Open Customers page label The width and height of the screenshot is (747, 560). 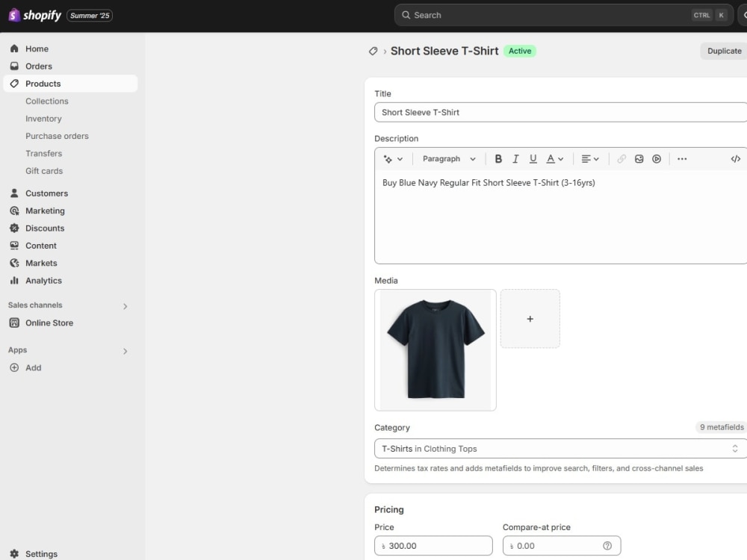(x=46, y=193)
